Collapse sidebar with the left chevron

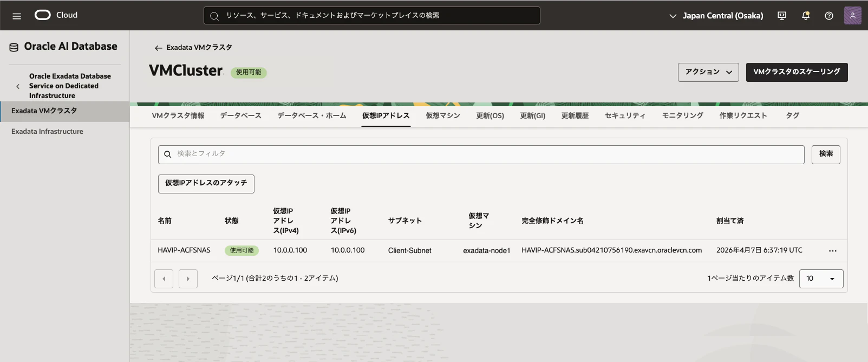[18, 86]
